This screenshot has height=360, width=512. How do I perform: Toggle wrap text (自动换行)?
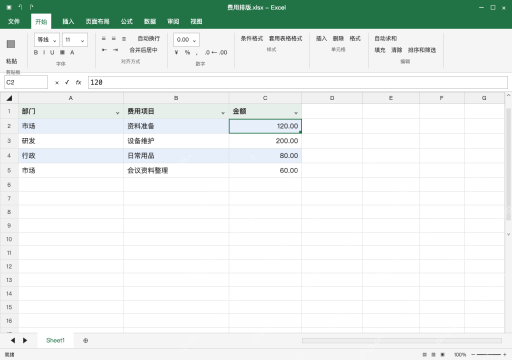(x=149, y=39)
